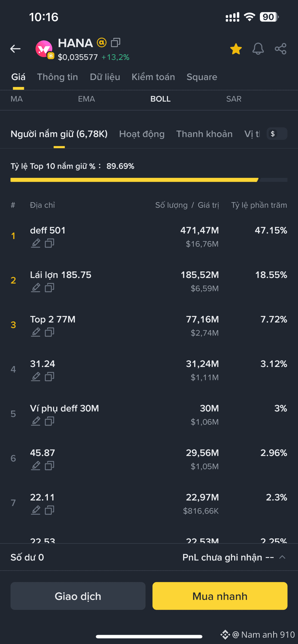
Task: Tap the Giao dịch button
Action: tap(78, 596)
